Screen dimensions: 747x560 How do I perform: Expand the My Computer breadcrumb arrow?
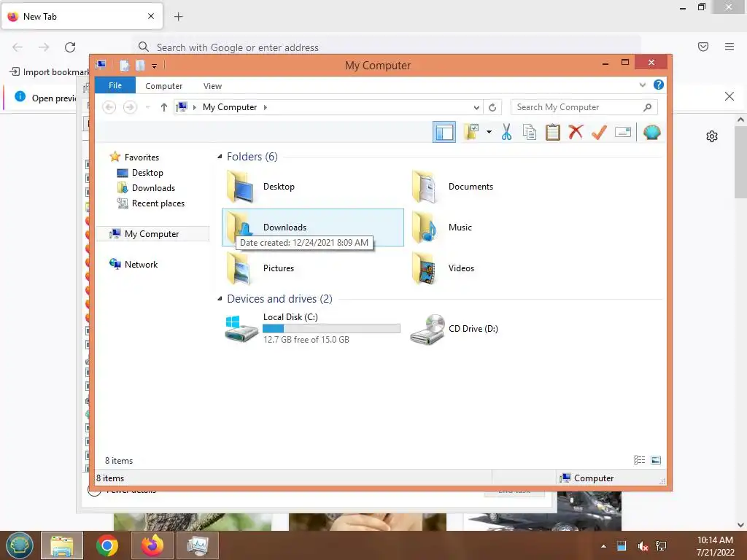[266, 107]
